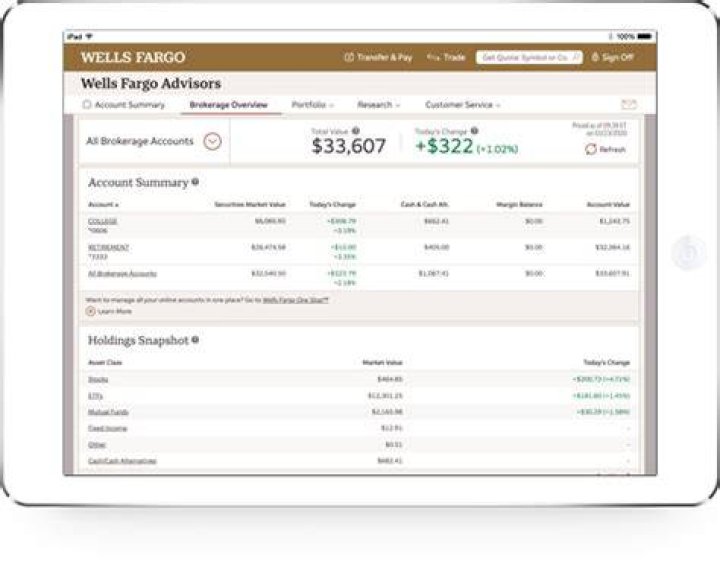The height and width of the screenshot is (561, 720).
Task: Select the Brokerage Overview tab
Action: click(x=228, y=105)
